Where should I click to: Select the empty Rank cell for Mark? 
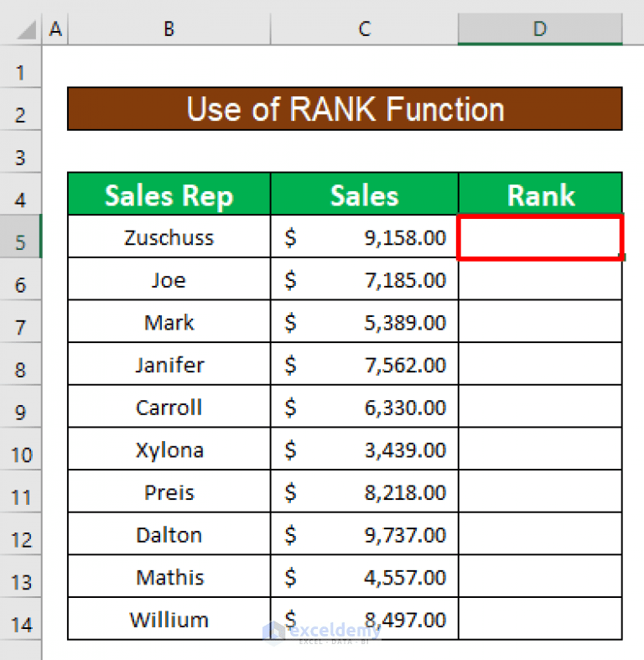click(540, 321)
